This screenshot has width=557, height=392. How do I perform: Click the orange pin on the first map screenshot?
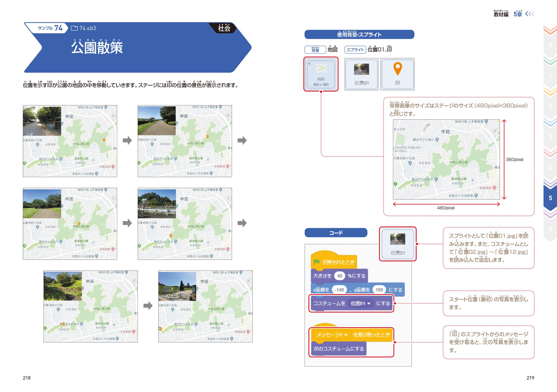pyautogui.click(x=104, y=140)
